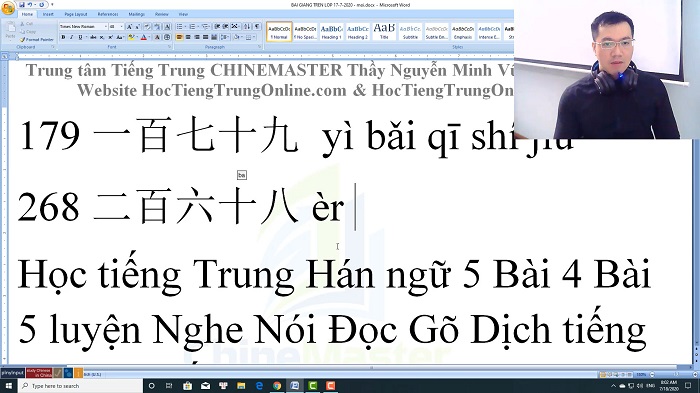
Task: Justify the paragraph text
Action: pyautogui.click(x=205, y=37)
